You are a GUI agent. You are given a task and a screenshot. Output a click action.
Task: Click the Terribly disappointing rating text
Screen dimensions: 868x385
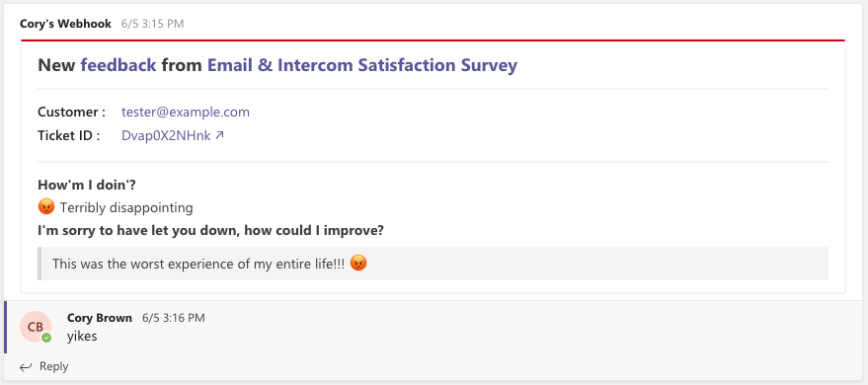(x=126, y=208)
